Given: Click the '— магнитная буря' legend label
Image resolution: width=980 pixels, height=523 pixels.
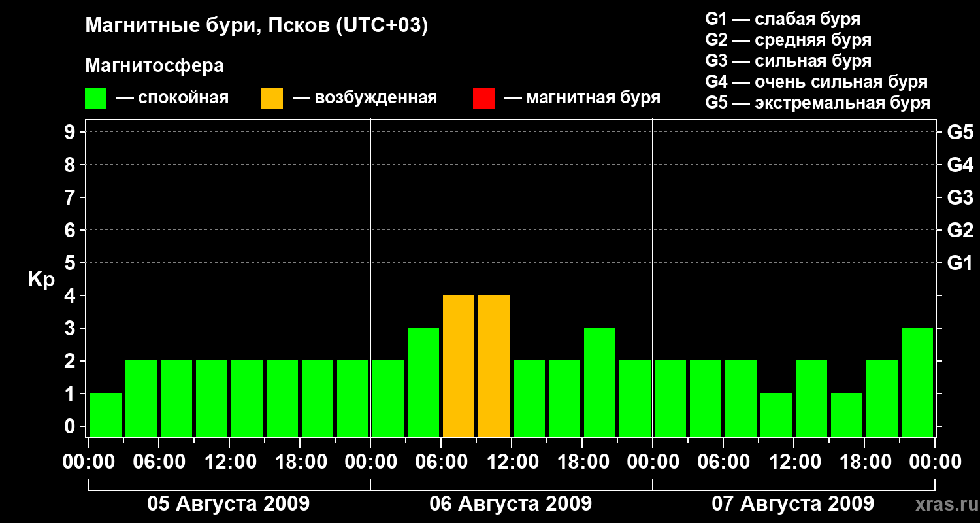Looking at the screenshot, I should [582, 99].
